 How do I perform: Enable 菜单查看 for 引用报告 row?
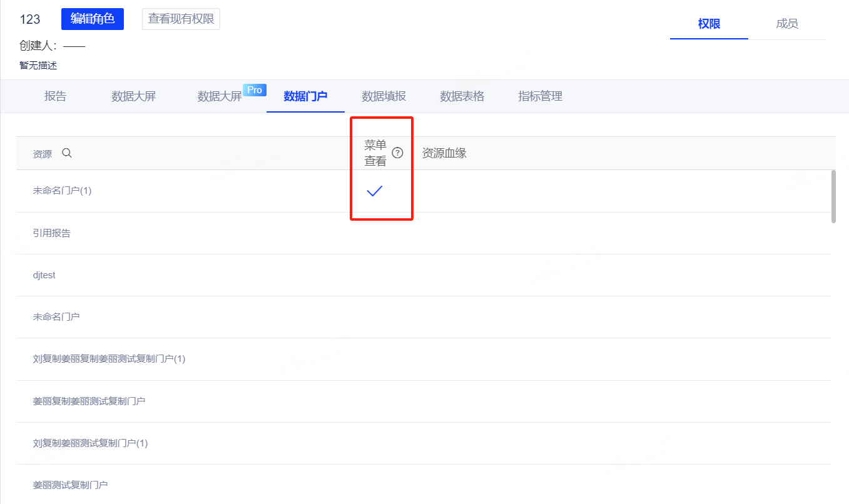point(374,233)
